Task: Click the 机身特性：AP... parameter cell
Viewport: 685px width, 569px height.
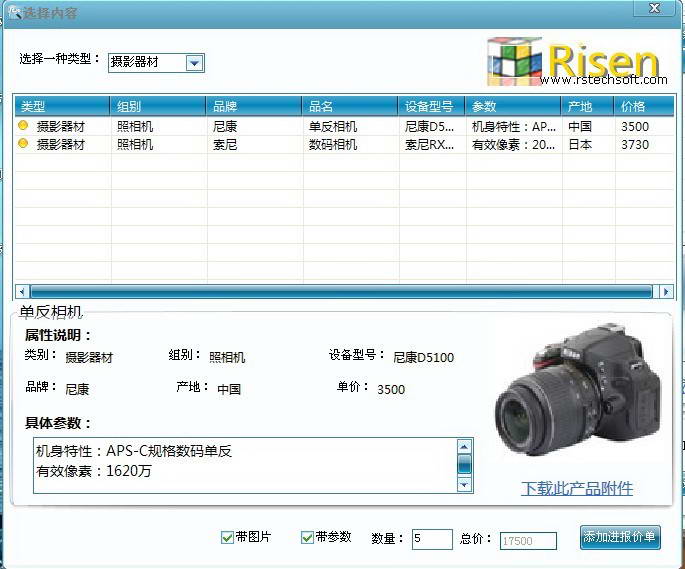Action: tap(514, 127)
